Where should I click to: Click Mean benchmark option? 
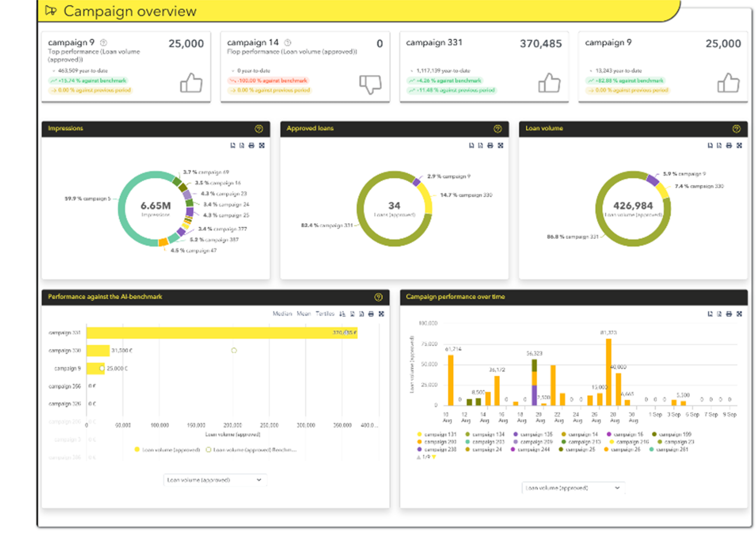tap(303, 314)
